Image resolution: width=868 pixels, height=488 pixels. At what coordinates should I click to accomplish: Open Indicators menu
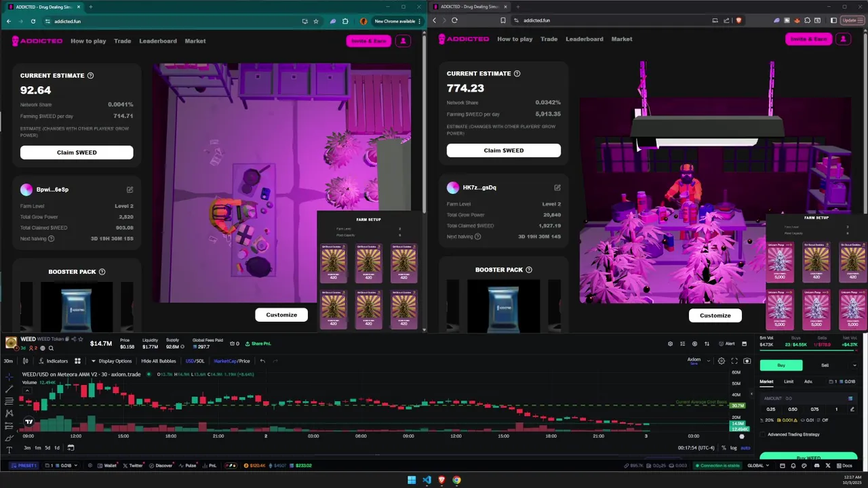point(53,361)
